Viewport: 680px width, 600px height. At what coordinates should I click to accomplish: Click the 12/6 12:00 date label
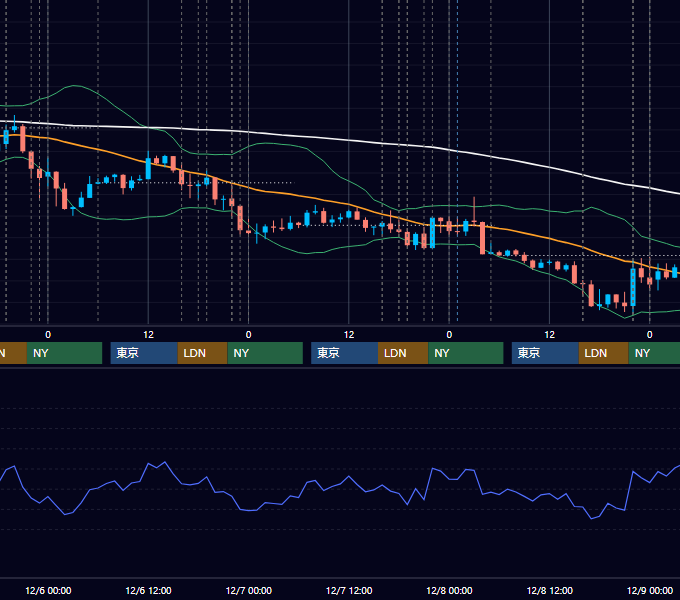pyautogui.click(x=148, y=590)
